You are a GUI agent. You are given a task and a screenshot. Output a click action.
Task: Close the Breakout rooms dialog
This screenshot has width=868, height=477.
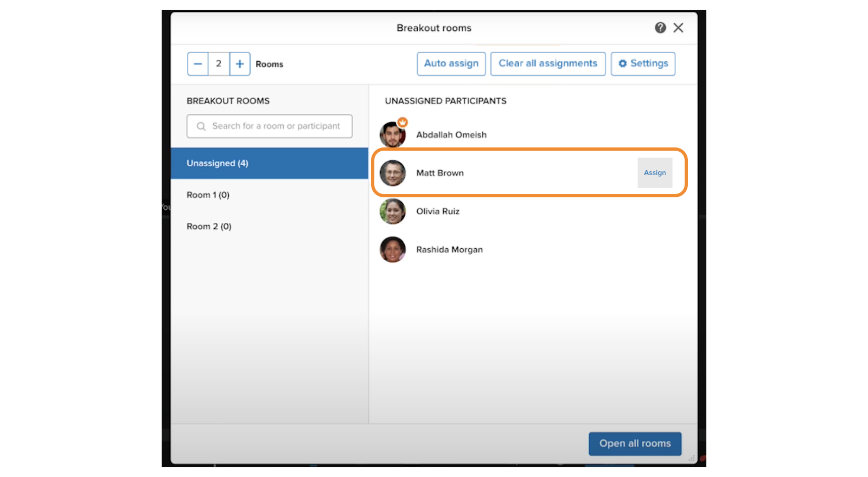(x=678, y=28)
